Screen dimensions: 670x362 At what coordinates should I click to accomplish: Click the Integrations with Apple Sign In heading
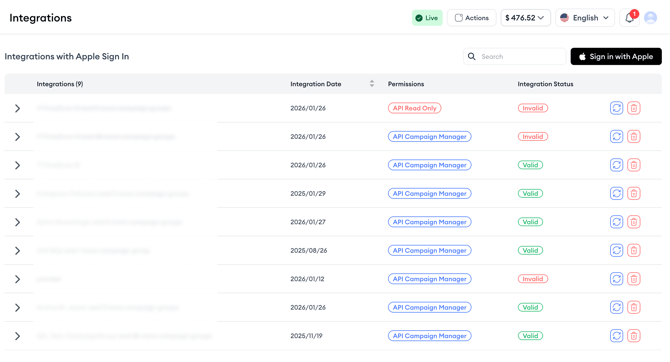click(x=67, y=56)
